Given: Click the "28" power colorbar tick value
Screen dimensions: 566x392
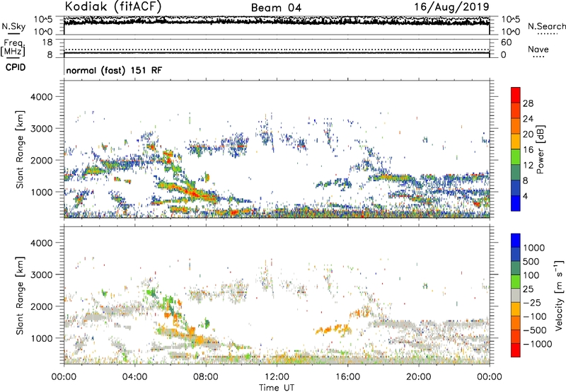Looking at the screenshot, I should 528,103.
